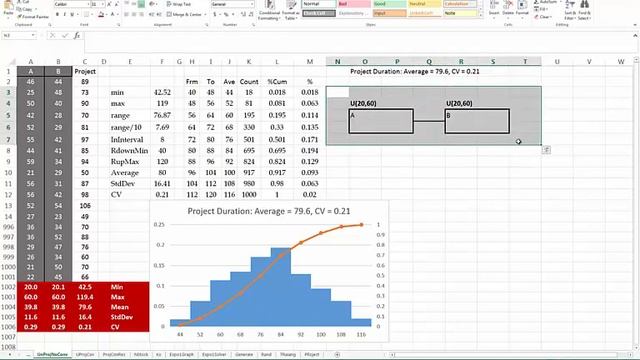This screenshot has height=360, width=640.
Task: Decrease decimal places
Action: click(x=250, y=15)
